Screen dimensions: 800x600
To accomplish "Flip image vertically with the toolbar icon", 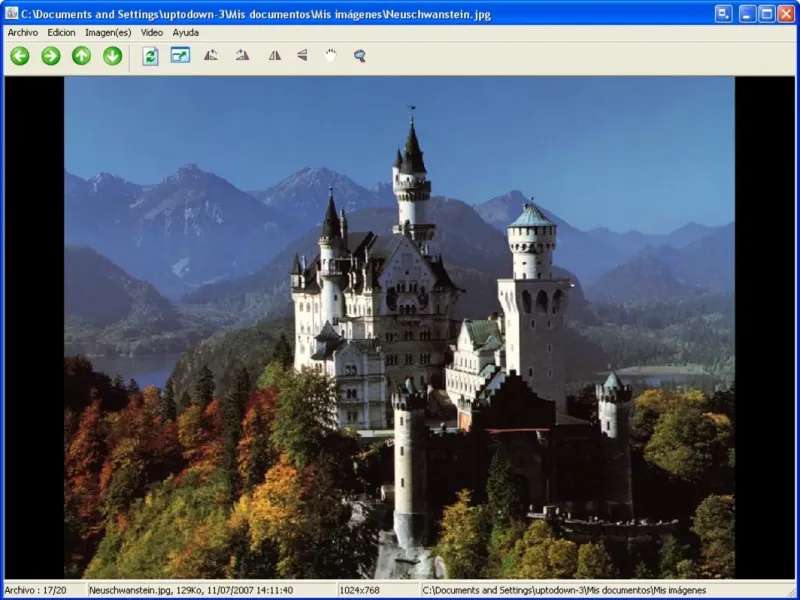I will (x=303, y=55).
